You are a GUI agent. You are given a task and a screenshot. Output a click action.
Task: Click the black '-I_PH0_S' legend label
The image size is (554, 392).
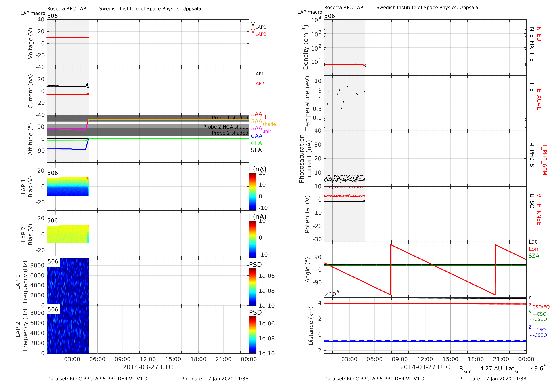pos(532,155)
